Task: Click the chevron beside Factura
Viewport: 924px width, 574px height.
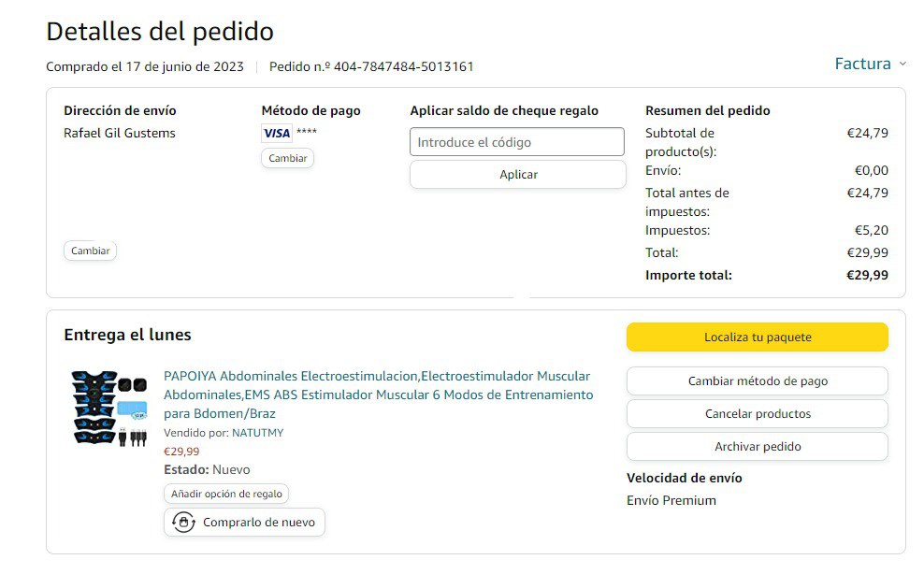Action: (902, 64)
